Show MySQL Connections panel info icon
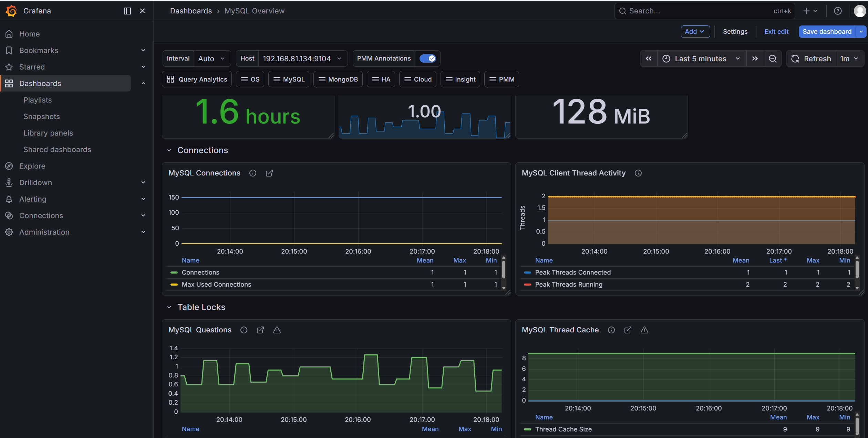 253,173
